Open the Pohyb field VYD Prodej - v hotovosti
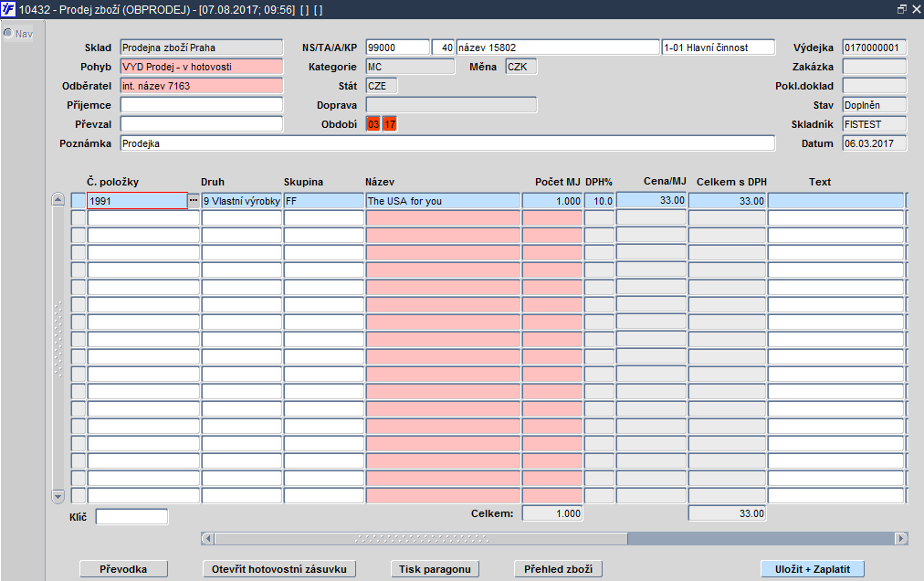Image resolution: width=924 pixels, height=581 pixels. pyautogui.click(x=202, y=67)
